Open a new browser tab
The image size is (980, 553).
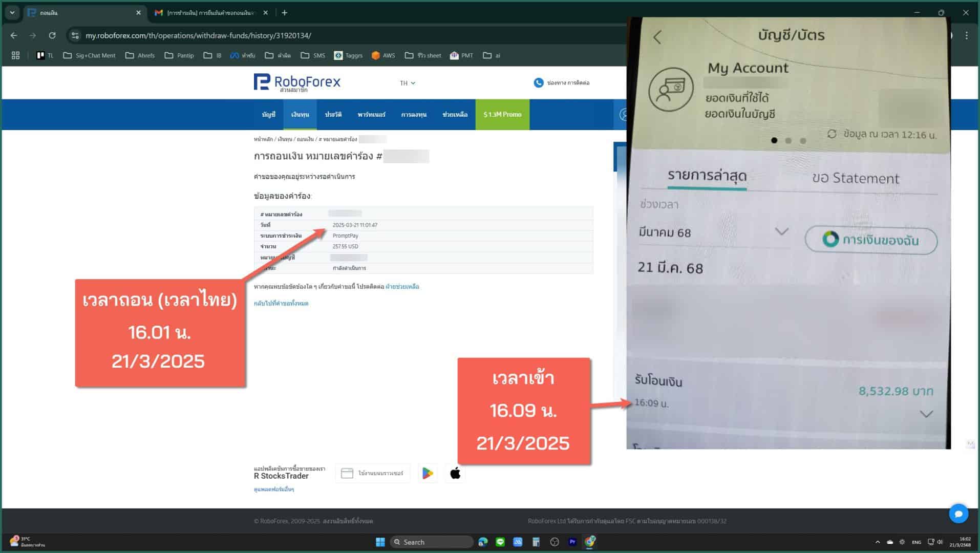coord(285,13)
